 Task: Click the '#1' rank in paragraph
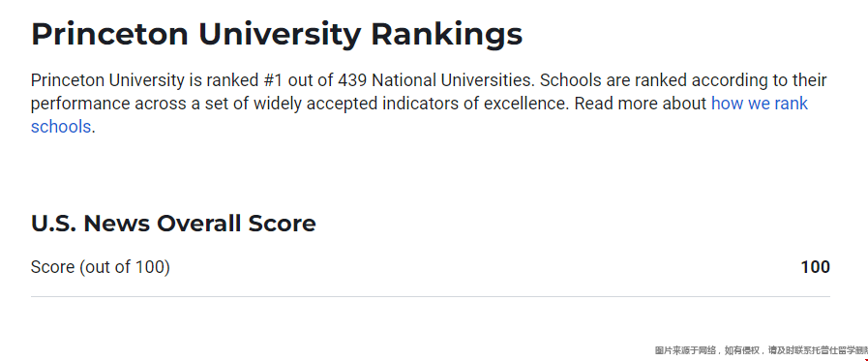click(273, 80)
